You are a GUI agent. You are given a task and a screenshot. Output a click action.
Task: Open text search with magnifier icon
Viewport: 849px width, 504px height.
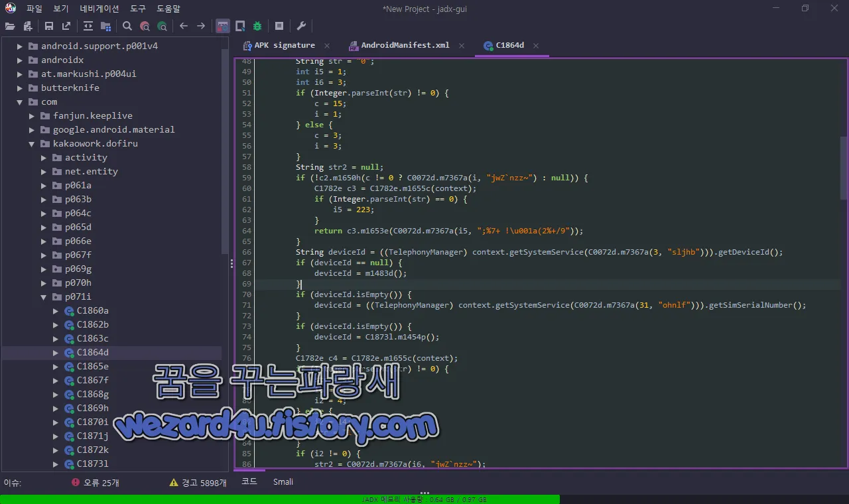(127, 27)
